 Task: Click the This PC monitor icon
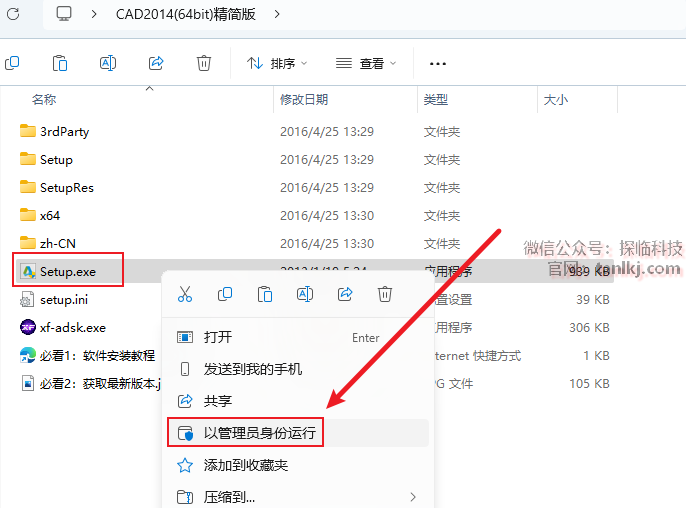click(x=64, y=14)
